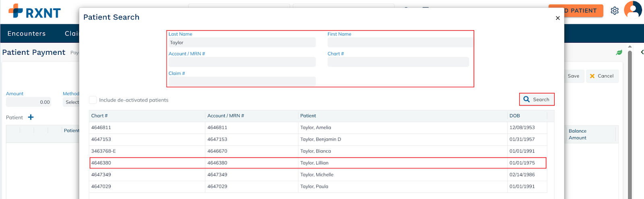This screenshot has width=644, height=199.
Task: Click the orange X Cancel button
Action: point(602,76)
